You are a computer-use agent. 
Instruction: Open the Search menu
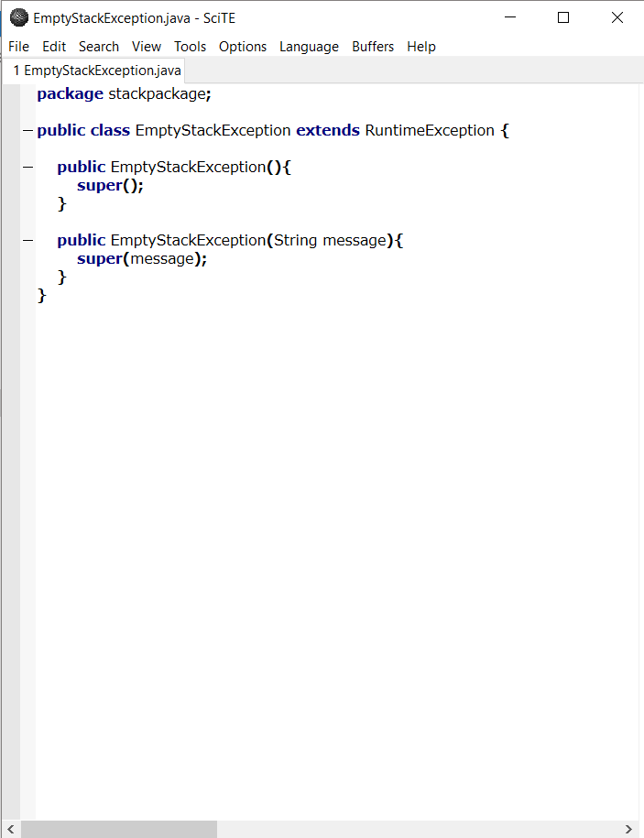coord(99,47)
